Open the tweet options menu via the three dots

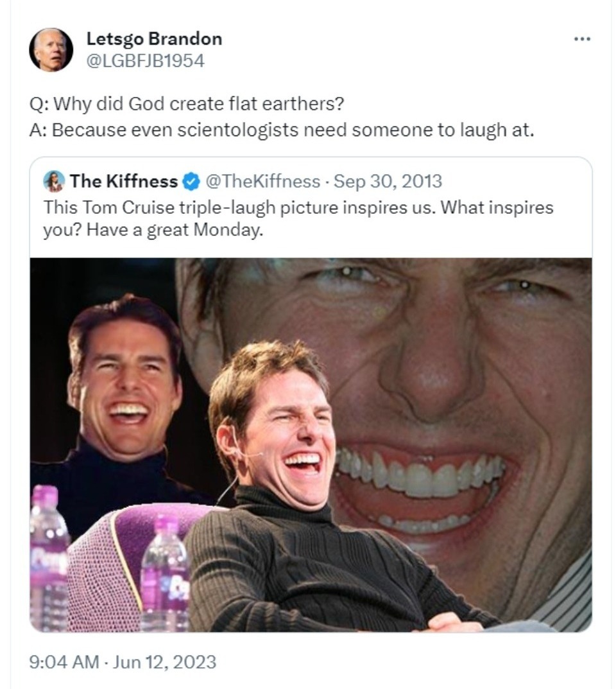[x=583, y=39]
